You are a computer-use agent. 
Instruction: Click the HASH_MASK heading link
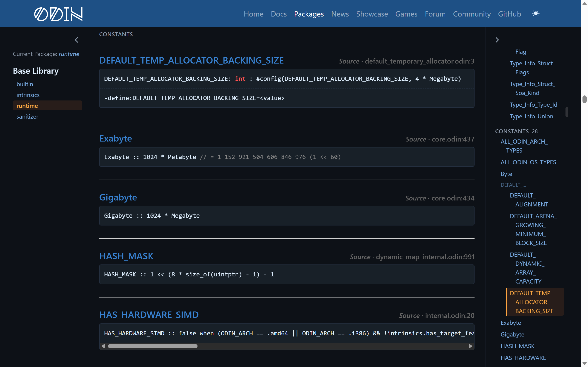coord(126,256)
